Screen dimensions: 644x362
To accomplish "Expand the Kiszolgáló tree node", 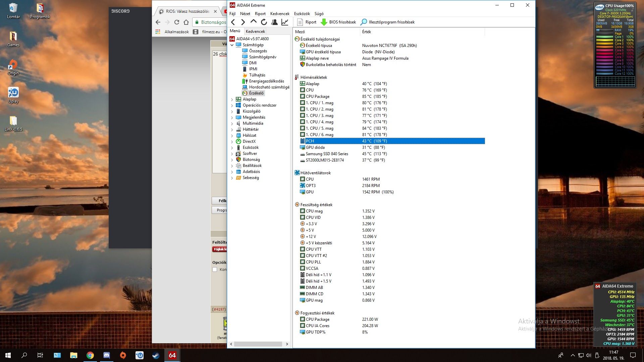I will (x=232, y=111).
